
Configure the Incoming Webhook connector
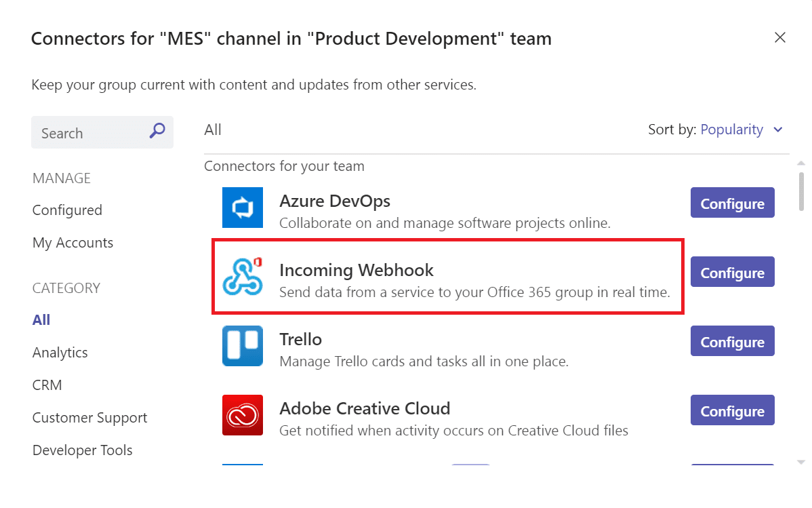(732, 273)
